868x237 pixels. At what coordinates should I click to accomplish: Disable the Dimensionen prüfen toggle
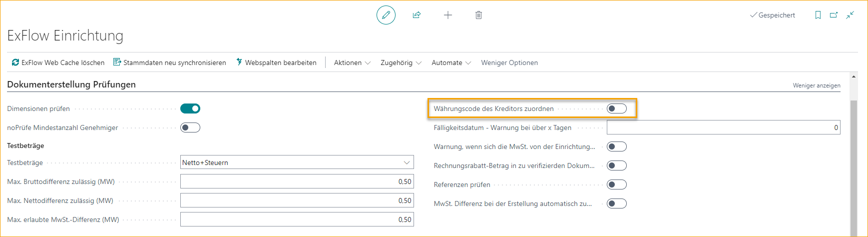click(190, 108)
